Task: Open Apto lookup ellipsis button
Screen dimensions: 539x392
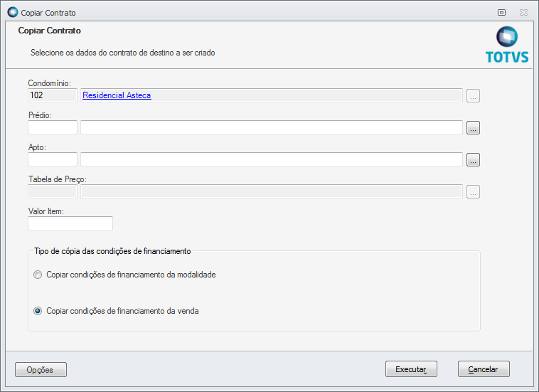Action: click(474, 159)
